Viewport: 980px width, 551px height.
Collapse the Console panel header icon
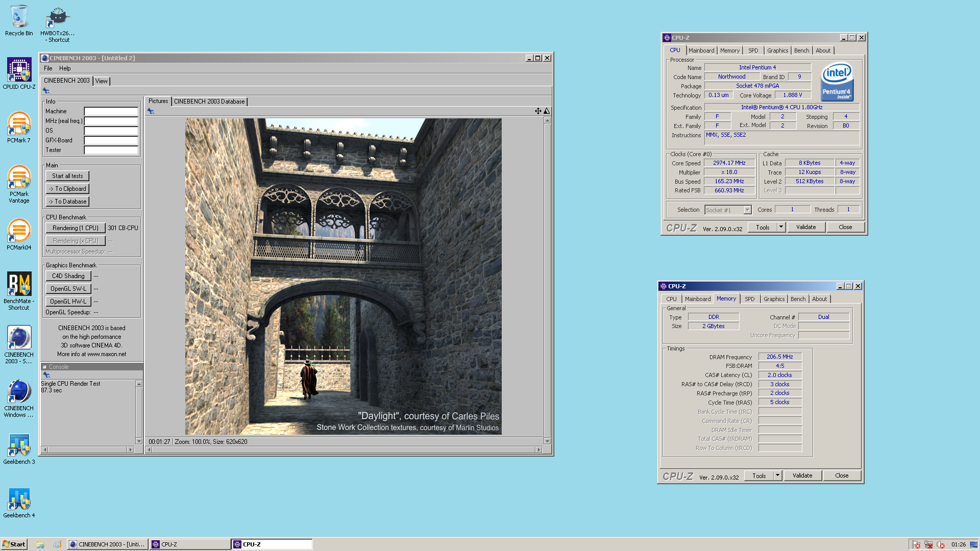click(x=44, y=367)
